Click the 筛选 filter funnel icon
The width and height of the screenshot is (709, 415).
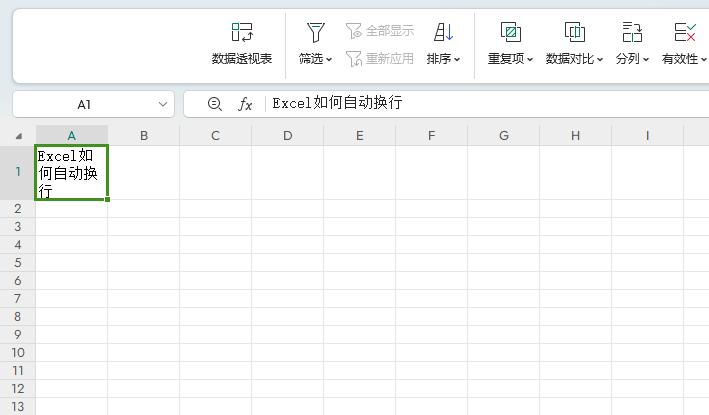315,32
